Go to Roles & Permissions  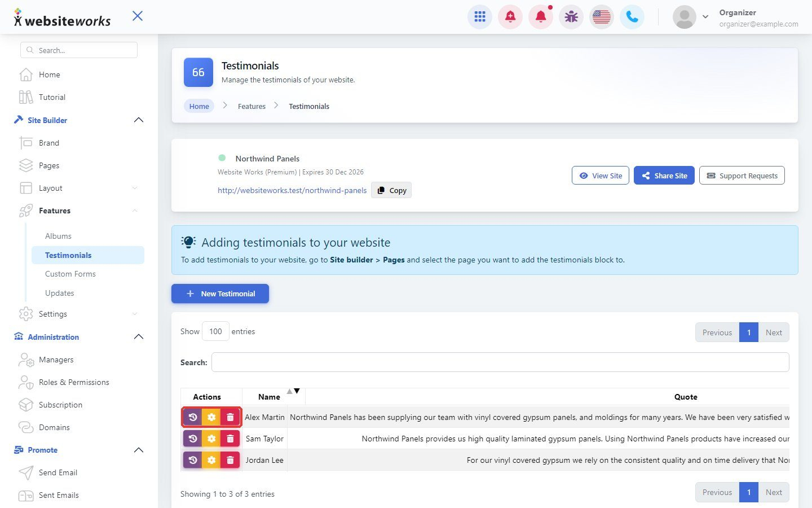[74, 382]
